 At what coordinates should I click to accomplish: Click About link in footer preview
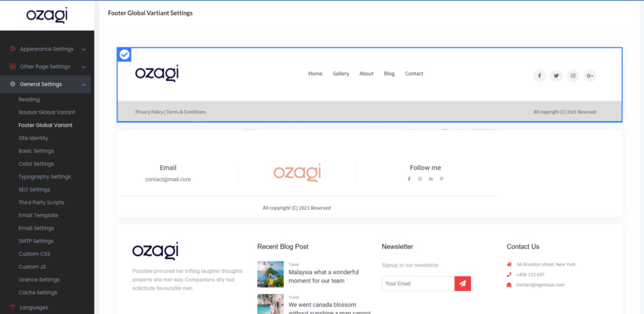(367, 73)
